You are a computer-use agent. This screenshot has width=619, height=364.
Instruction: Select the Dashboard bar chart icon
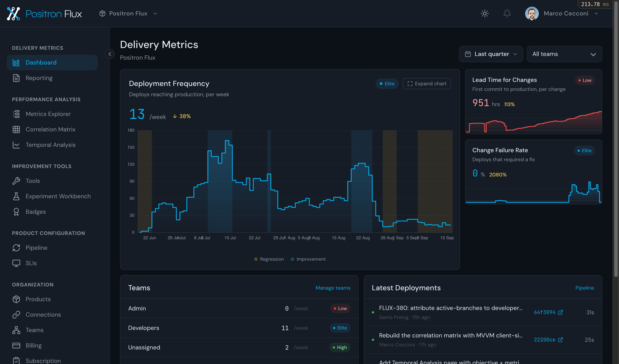(16, 63)
